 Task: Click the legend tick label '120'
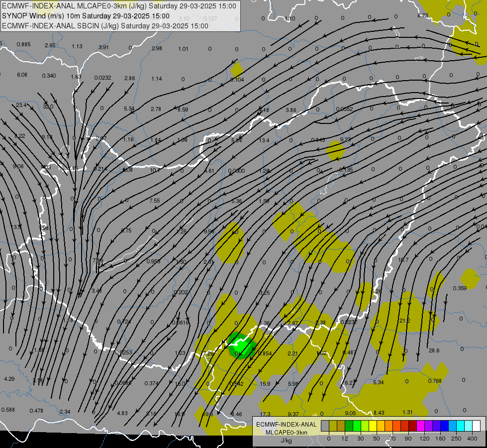tap(424, 439)
